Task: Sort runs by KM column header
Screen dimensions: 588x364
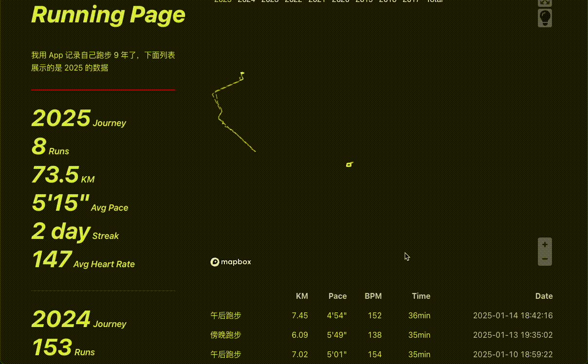Action: tap(302, 296)
